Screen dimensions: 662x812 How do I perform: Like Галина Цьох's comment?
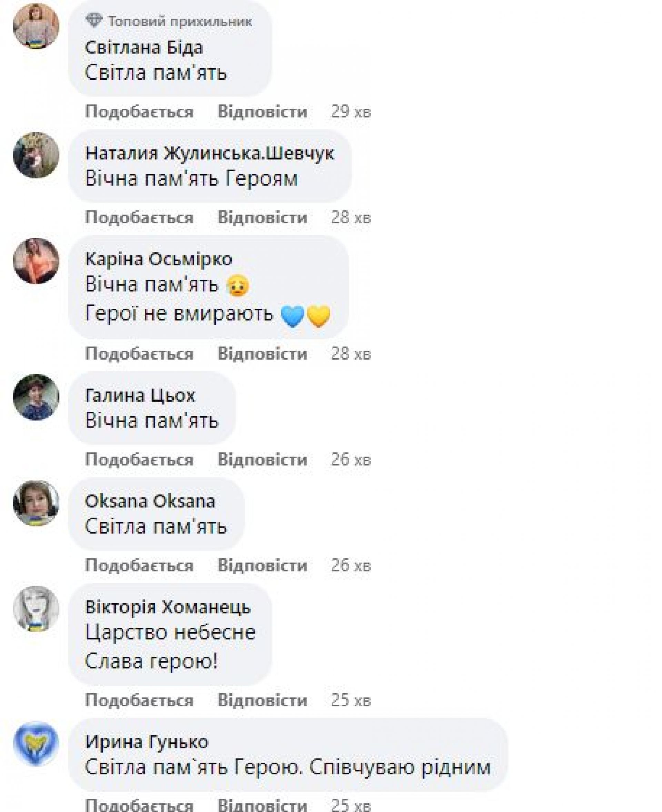(139, 459)
